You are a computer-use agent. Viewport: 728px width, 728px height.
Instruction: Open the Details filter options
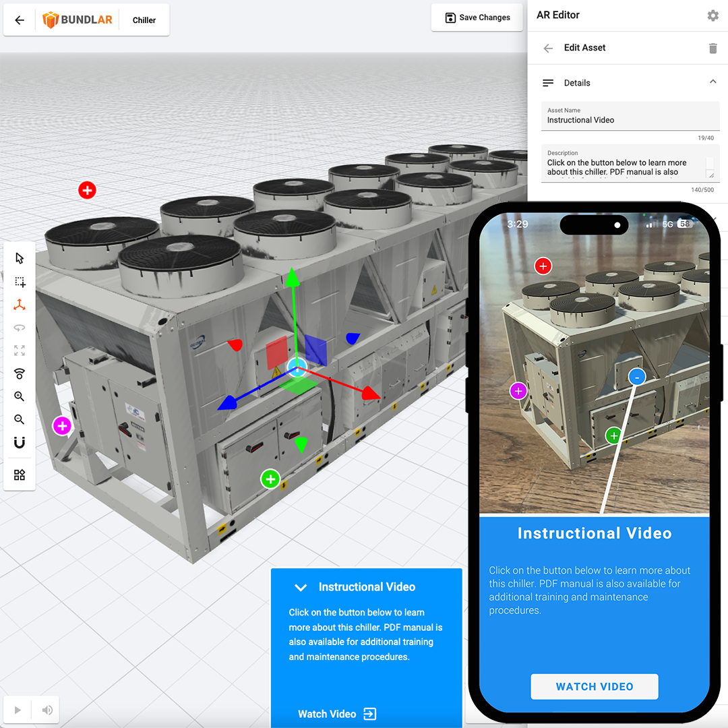pos(548,82)
